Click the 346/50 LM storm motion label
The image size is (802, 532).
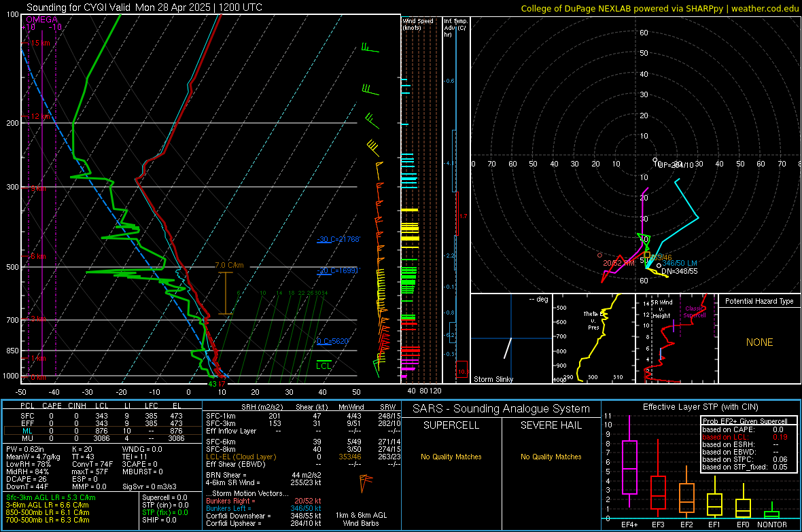tap(679, 263)
